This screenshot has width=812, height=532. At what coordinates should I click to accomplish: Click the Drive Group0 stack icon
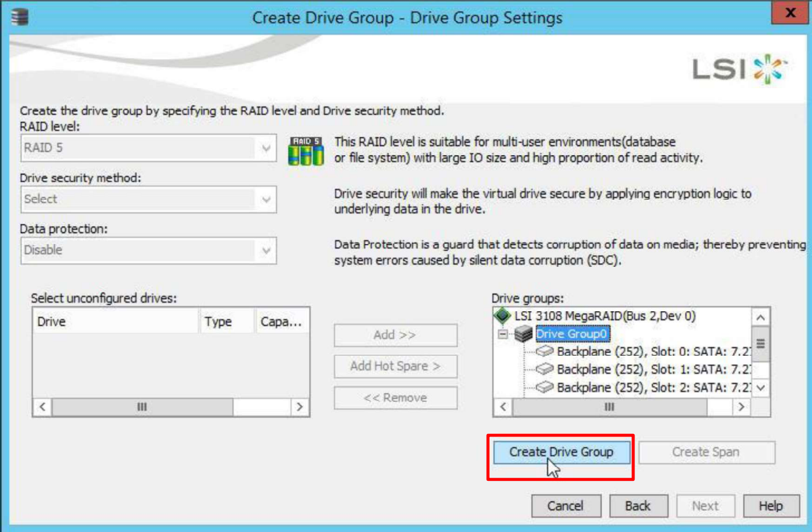(x=523, y=334)
